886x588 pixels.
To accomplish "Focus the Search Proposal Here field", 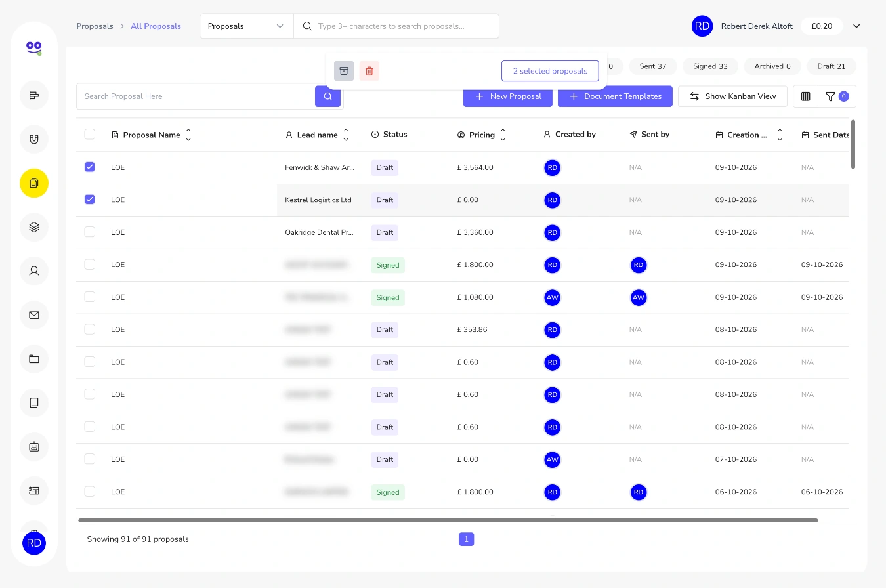I will point(196,96).
